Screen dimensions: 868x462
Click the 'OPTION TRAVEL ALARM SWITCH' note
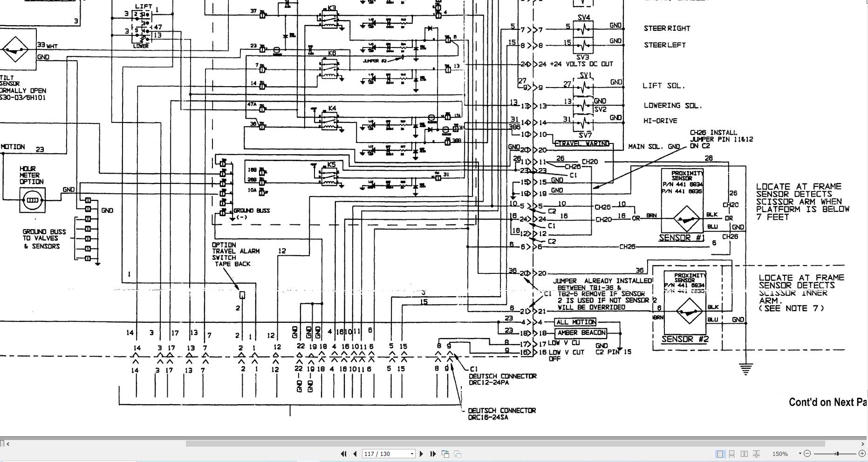(236, 254)
